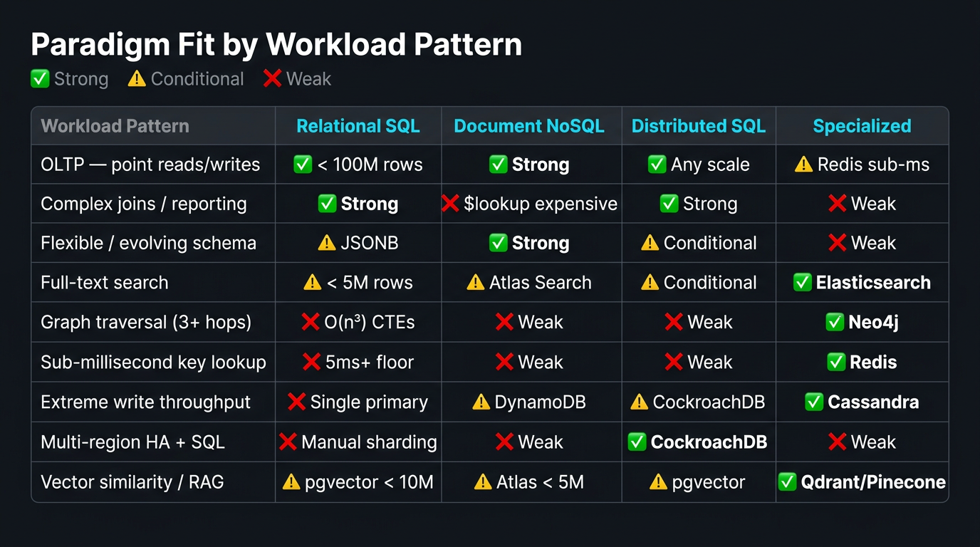
Task: Click the 'JSONB' cell text
Action: [x=369, y=243]
